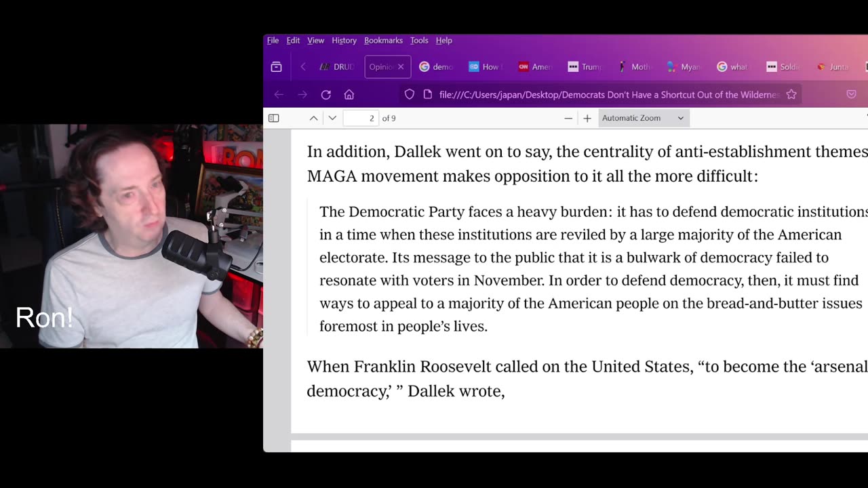Open the Bookmarks menu
This screenshot has height=488, width=868.
click(383, 41)
